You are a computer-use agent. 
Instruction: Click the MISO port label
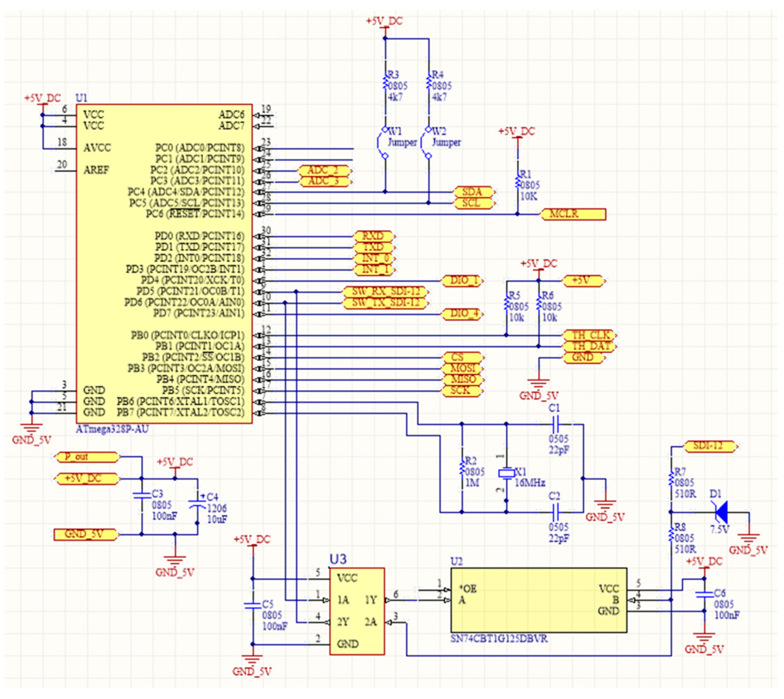[x=462, y=379]
